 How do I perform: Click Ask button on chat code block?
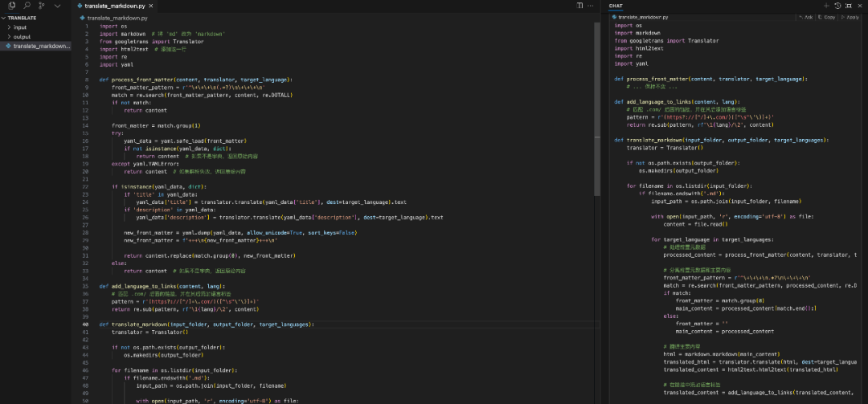pyautogui.click(x=806, y=17)
